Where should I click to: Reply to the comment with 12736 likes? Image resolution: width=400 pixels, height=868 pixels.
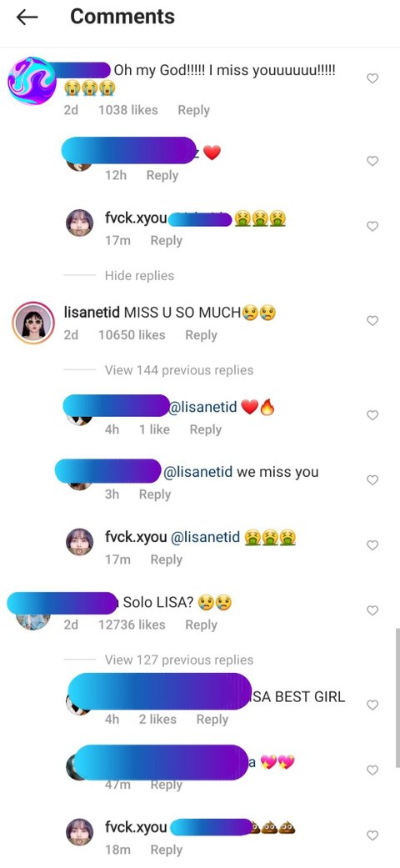[x=201, y=625]
